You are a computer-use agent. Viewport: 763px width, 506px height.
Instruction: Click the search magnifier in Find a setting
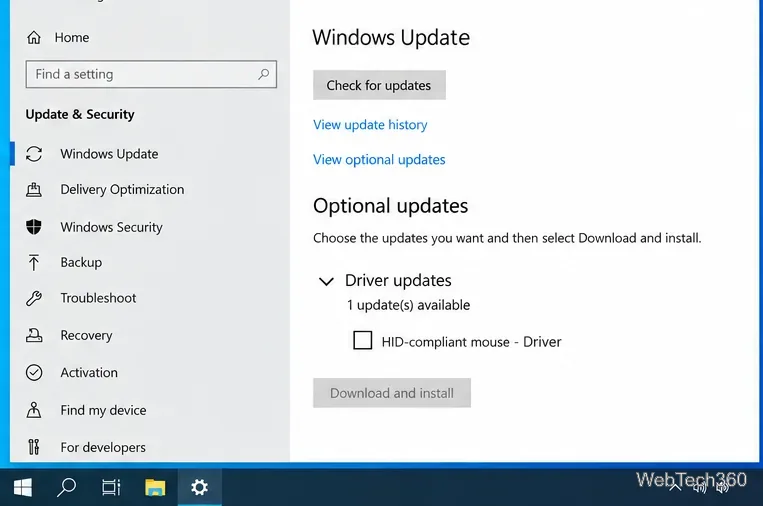pyautogui.click(x=263, y=74)
